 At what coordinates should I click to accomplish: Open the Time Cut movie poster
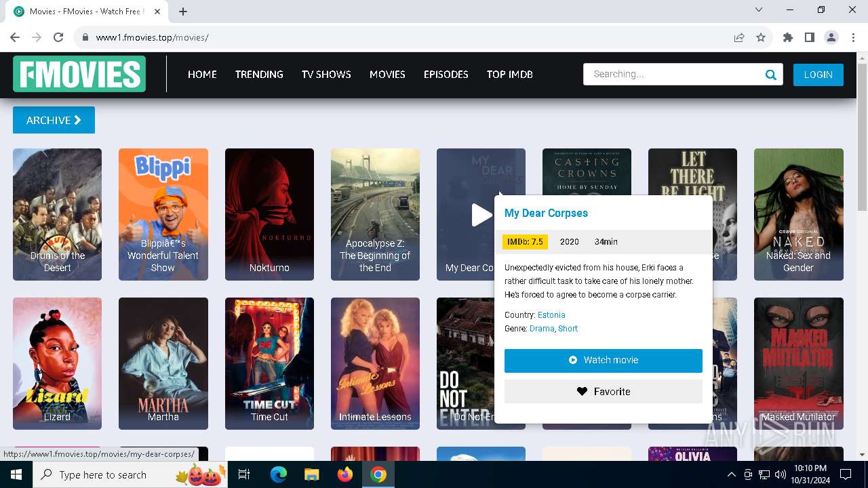coord(269,363)
